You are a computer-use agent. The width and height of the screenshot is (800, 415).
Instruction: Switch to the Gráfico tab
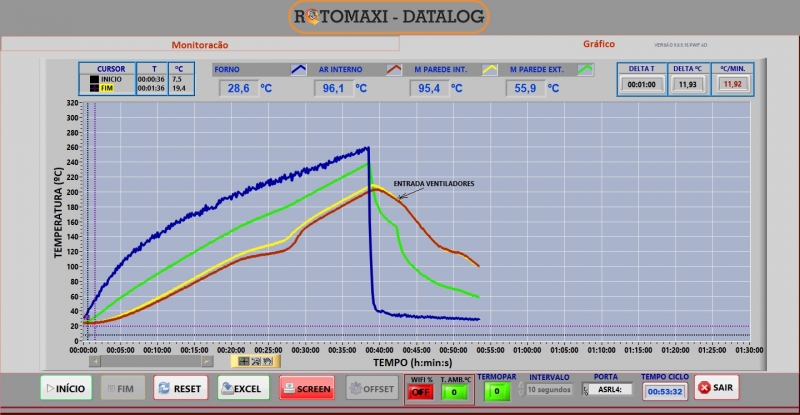[599, 44]
